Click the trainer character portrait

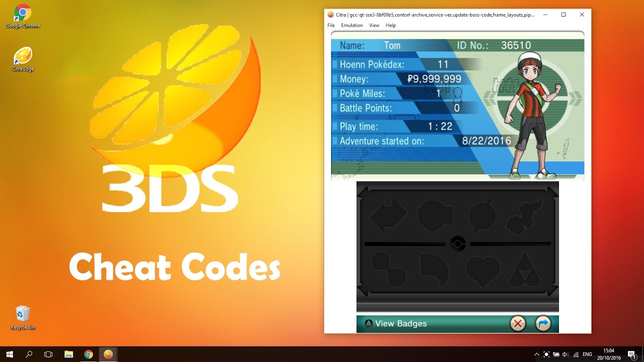click(x=532, y=115)
